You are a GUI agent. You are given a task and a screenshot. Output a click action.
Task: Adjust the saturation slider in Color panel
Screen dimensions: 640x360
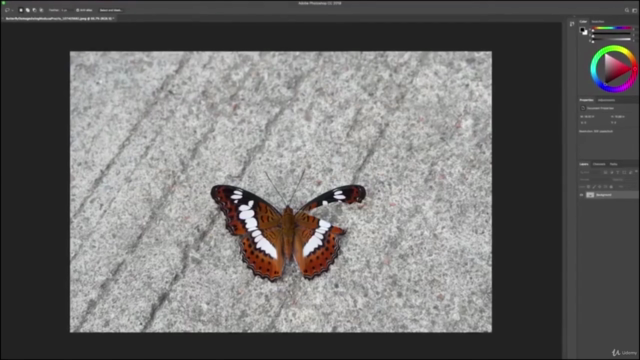click(611, 33)
